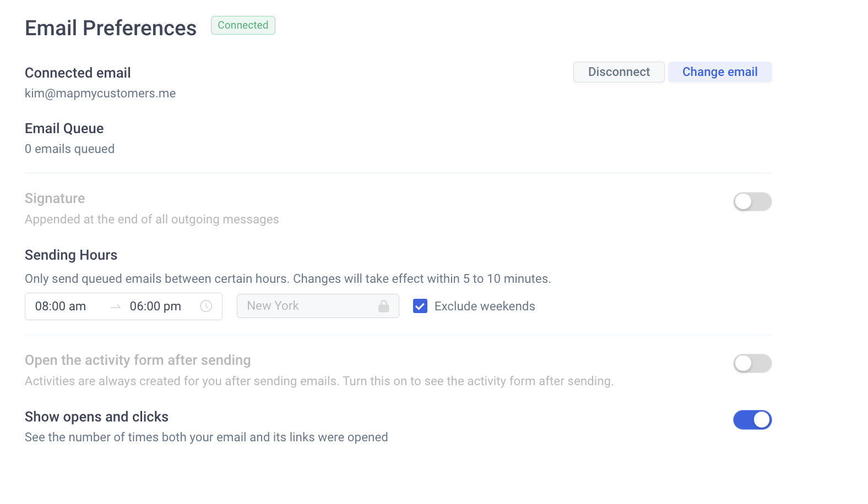Click the green Connected status badge

[243, 25]
